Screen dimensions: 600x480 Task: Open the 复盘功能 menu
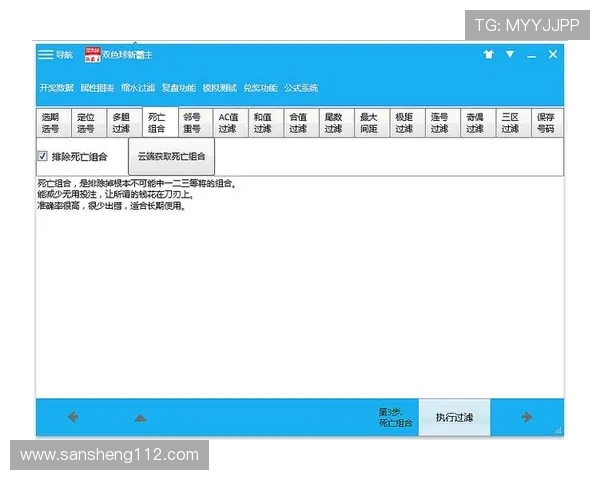(x=179, y=88)
